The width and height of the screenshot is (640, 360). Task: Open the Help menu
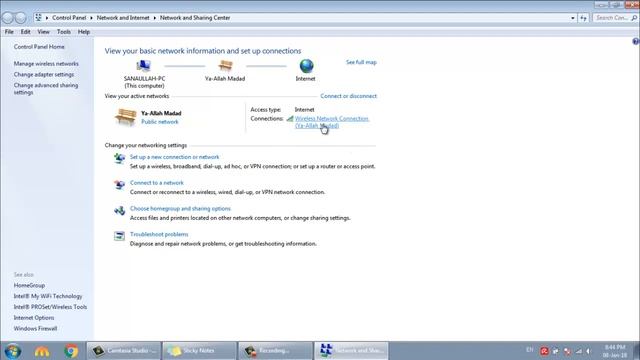(84, 32)
